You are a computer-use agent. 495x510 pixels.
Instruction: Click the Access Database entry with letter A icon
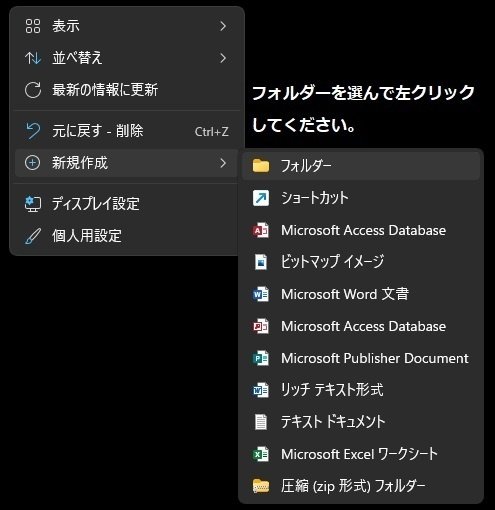tap(361, 230)
